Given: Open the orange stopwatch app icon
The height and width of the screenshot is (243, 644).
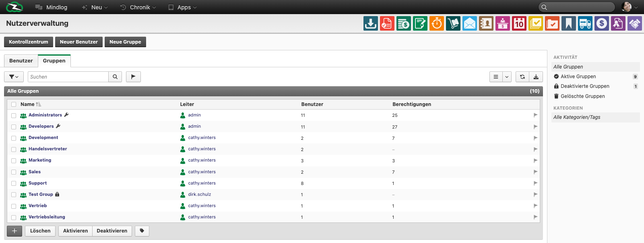Looking at the screenshot, I should [436, 23].
